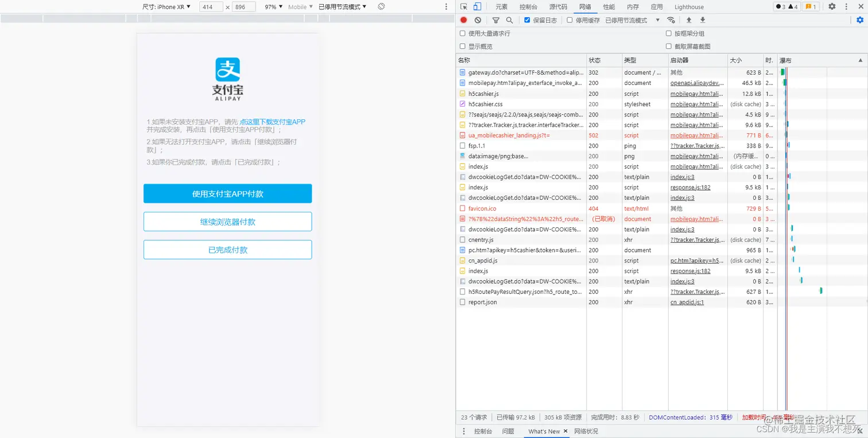The height and width of the screenshot is (438, 868).
Task: Close the What's New drawer tab
Action: (565, 431)
